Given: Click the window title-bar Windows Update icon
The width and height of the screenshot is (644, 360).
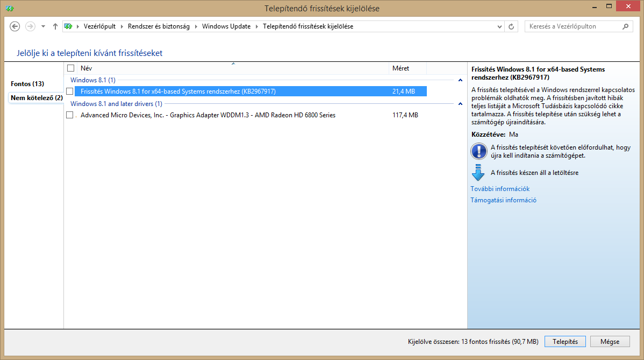Looking at the screenshot, I should pyautogui.click(x=10, y=8).
